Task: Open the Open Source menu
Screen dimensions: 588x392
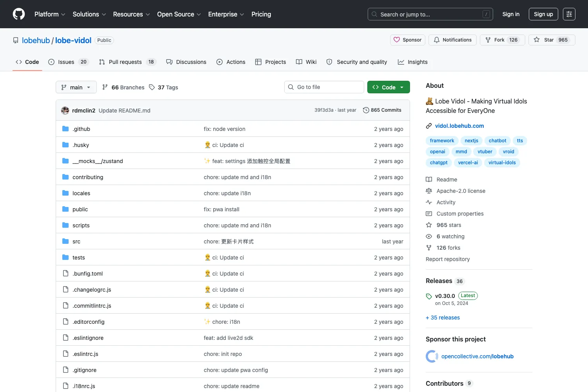Action: [179, 14]
